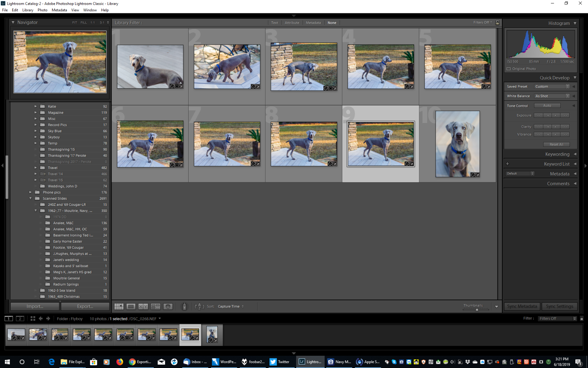Open File Explorer from the taskbar
This screenshot has height=368, width=588.
[x=72, y=362]
